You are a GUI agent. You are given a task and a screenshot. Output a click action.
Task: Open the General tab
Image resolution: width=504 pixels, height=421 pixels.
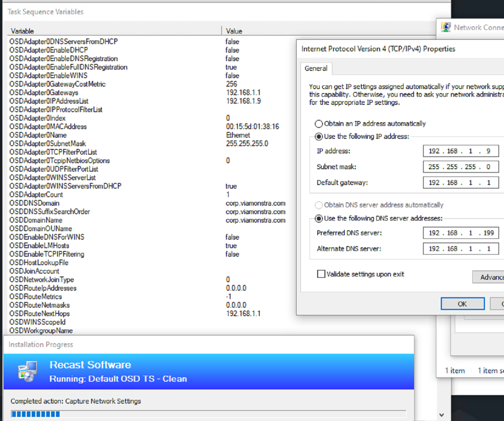tap(316, 68)
